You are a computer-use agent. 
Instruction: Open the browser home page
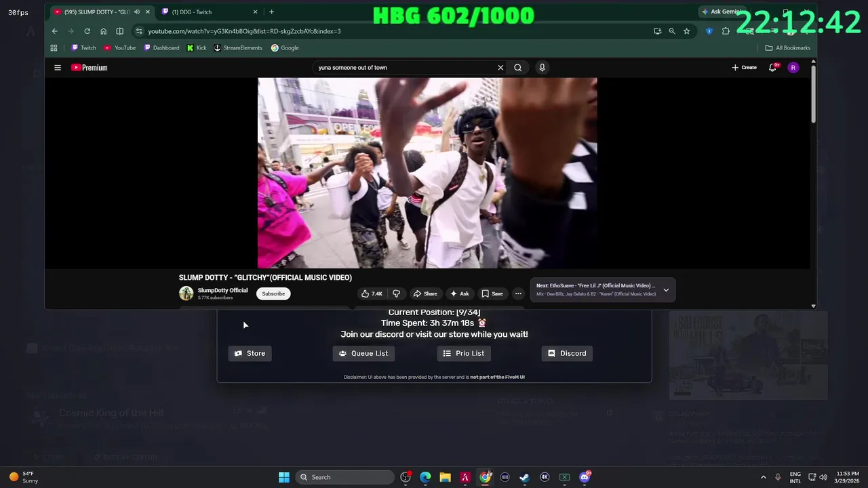tap(103, 31)
